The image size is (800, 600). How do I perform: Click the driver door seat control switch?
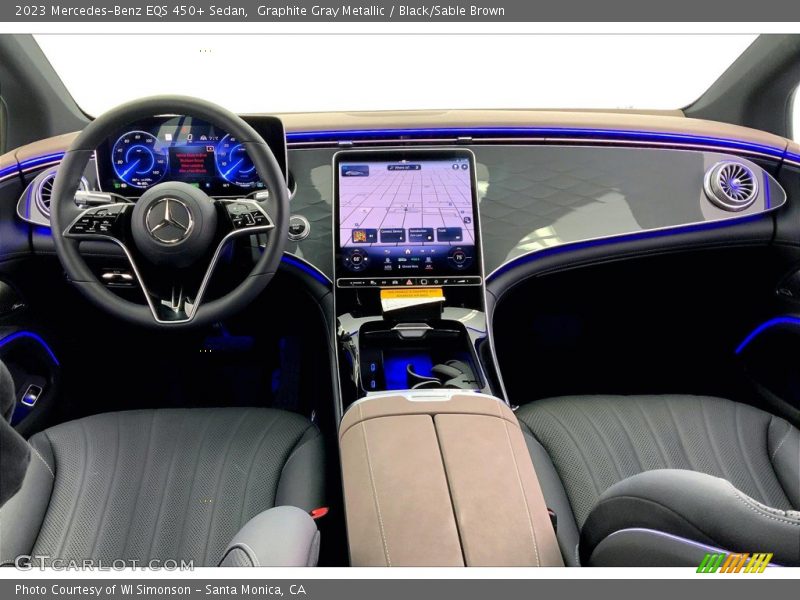[x=31, y=395]
